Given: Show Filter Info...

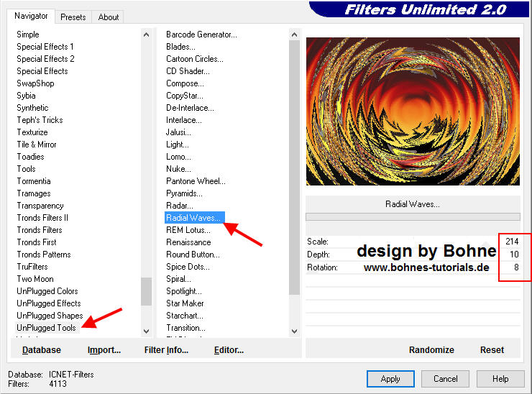Looking at the screenshot, I should tap(166, 350).
